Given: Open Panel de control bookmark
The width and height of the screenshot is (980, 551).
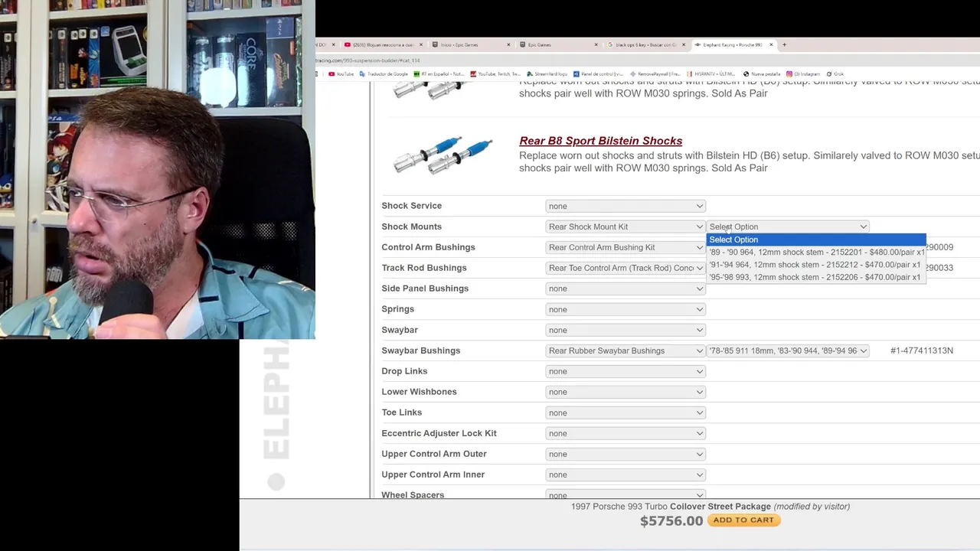Looking at the screenshot, I should click(598, 74).
